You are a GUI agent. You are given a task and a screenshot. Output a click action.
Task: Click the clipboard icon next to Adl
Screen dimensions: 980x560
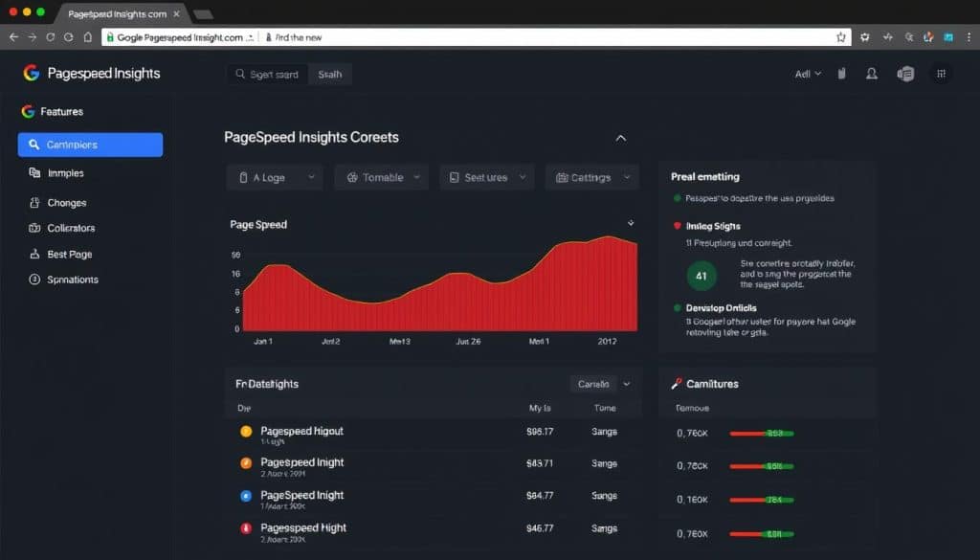(x=842, y=74)
